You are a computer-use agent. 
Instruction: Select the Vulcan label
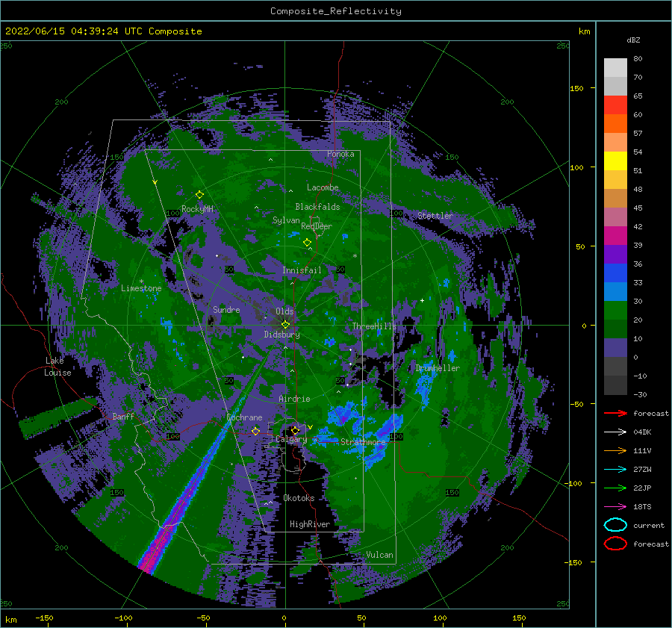[x=379, y=555]
